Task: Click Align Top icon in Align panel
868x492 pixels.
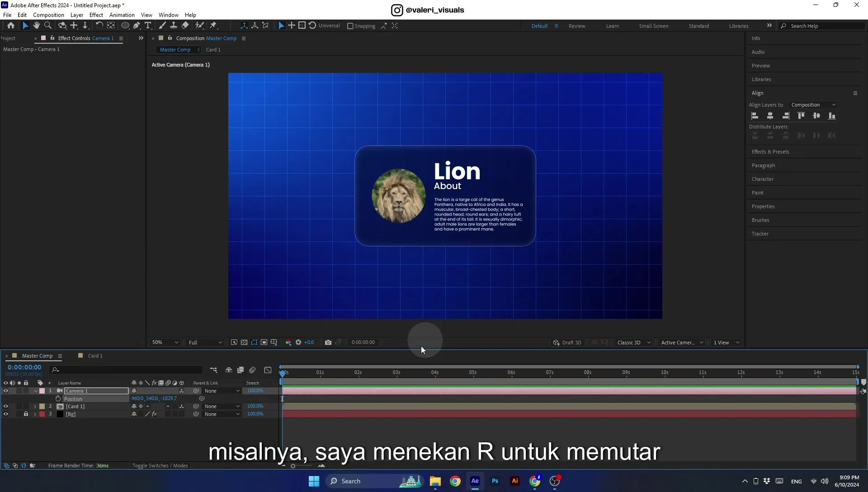Action: point(801,116)
